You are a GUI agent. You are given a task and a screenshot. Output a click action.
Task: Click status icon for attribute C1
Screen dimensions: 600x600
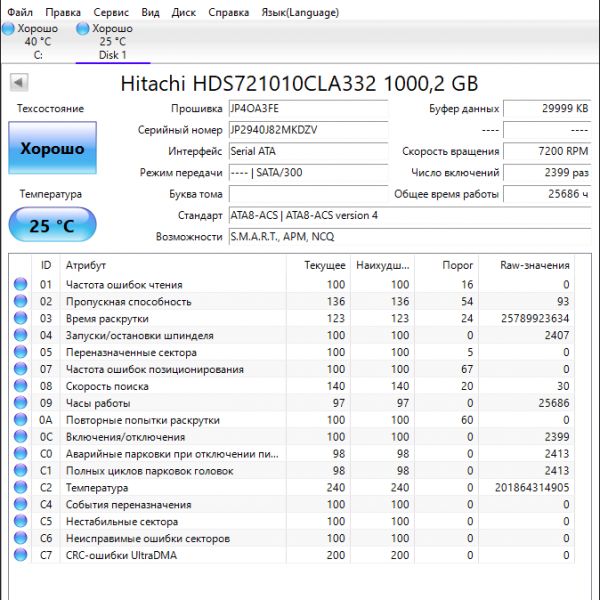pos(20,470)
